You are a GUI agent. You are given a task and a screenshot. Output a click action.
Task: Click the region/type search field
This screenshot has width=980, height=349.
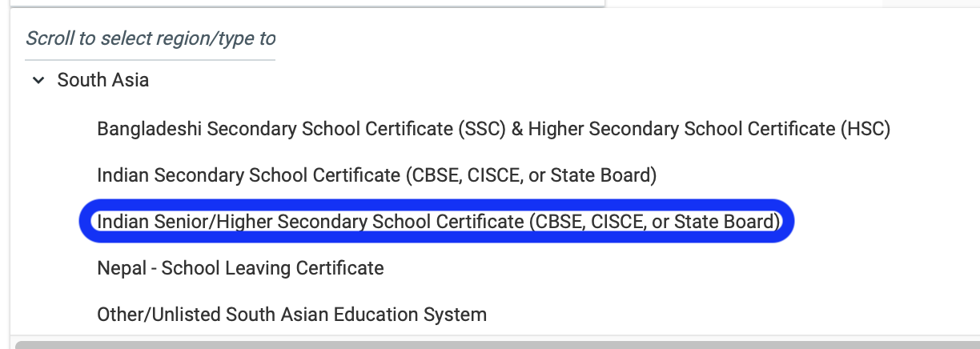point(151,38)
